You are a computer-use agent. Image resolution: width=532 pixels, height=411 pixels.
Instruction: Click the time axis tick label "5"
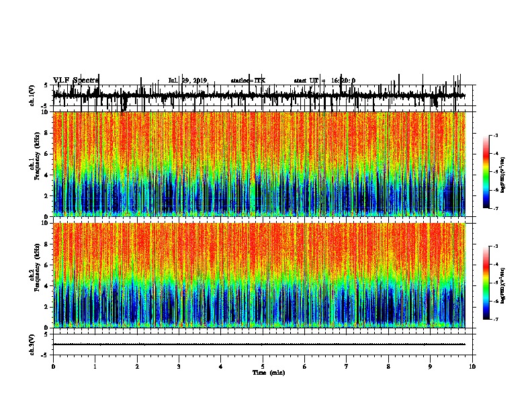click(263, 367)
